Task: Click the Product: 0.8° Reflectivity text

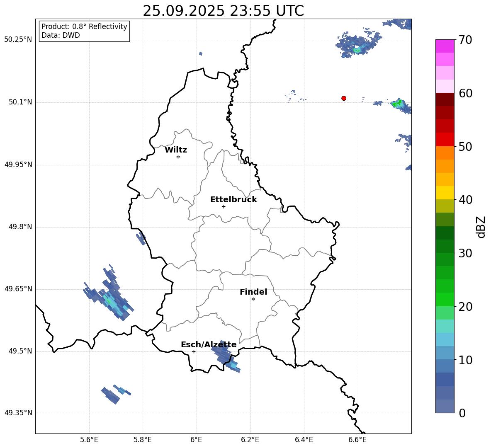Action: pos(84,27)
